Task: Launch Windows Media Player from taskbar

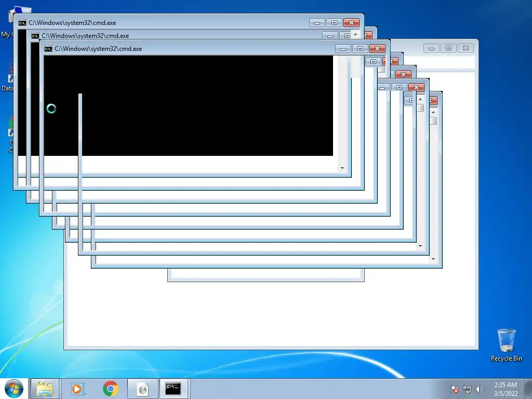Action: tap(77, 389)
